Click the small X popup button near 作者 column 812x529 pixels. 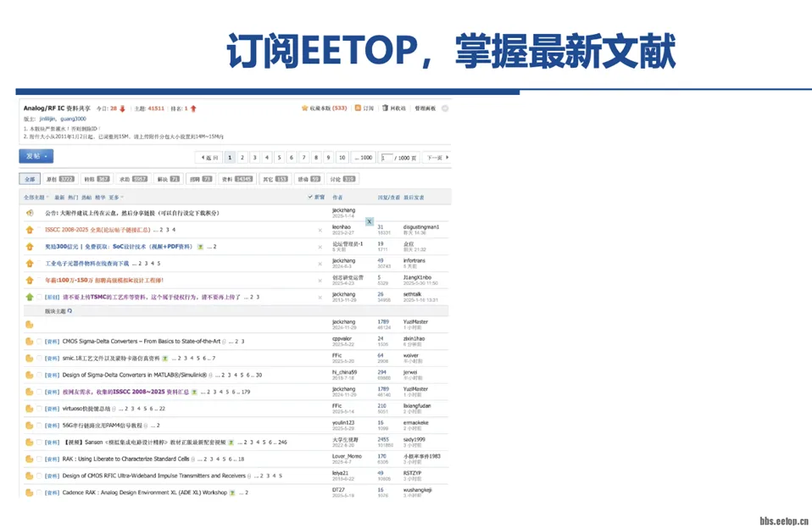[370, 222]
